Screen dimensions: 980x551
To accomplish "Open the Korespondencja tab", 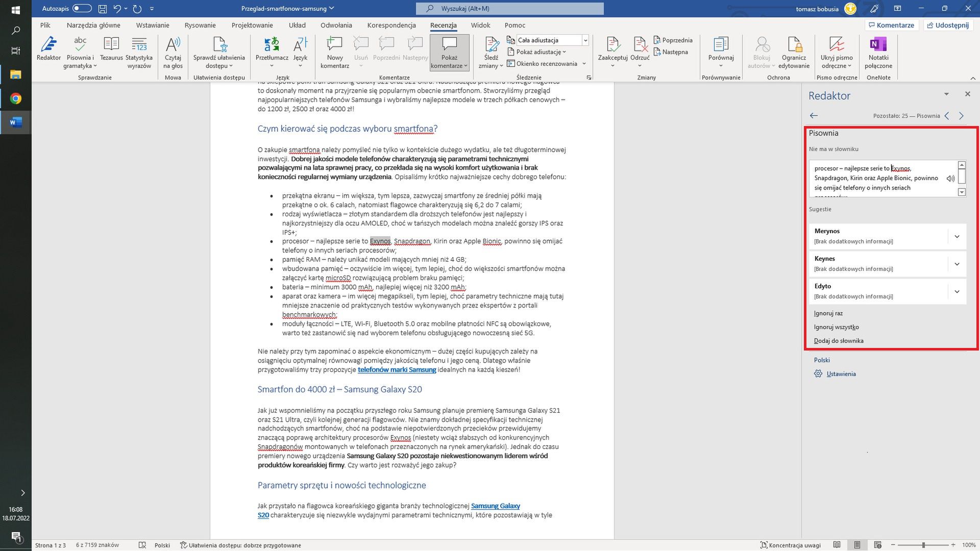I will coord(391,25).
